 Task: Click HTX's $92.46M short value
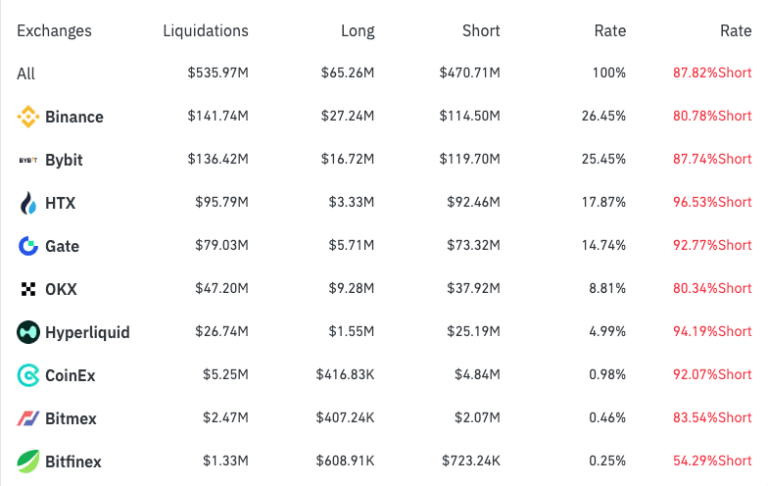coord(470,203)
